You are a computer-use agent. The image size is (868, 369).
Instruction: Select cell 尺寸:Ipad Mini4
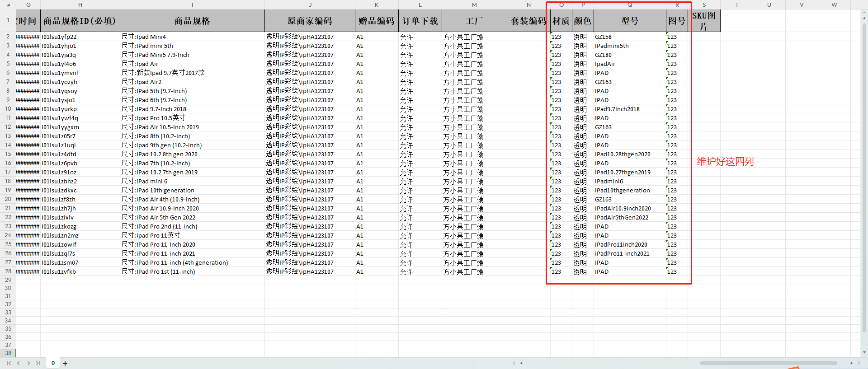192,37
